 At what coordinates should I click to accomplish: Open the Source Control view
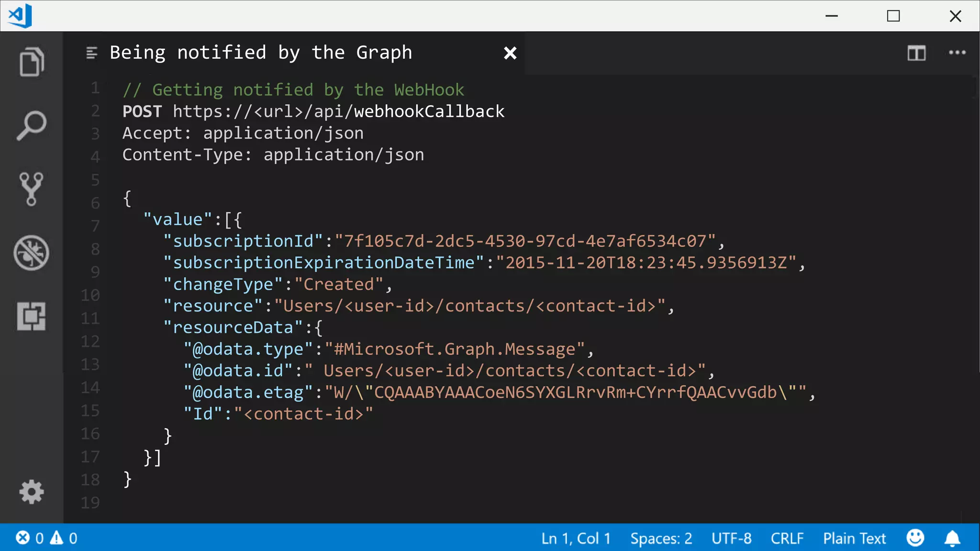point(32,189)
